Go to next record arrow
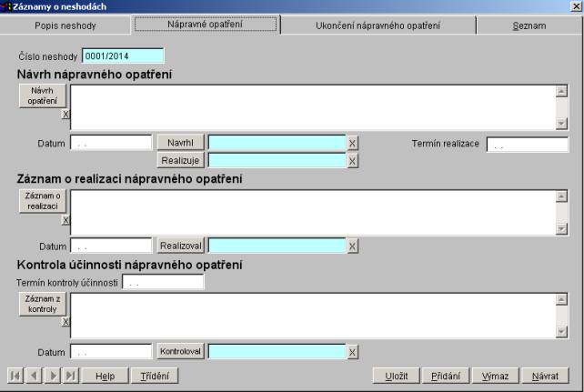The image size is (584, 392). click(x=53, y=376)
